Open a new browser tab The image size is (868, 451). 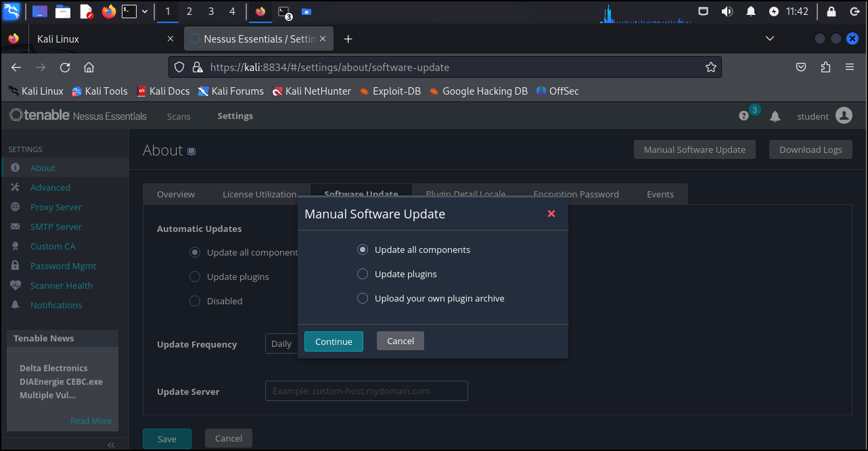[348, 39]
